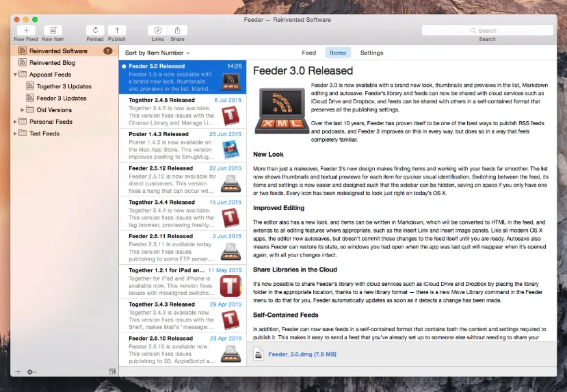
Task: Select Together 3 Updates in sidebar
Action: [65, 86]
